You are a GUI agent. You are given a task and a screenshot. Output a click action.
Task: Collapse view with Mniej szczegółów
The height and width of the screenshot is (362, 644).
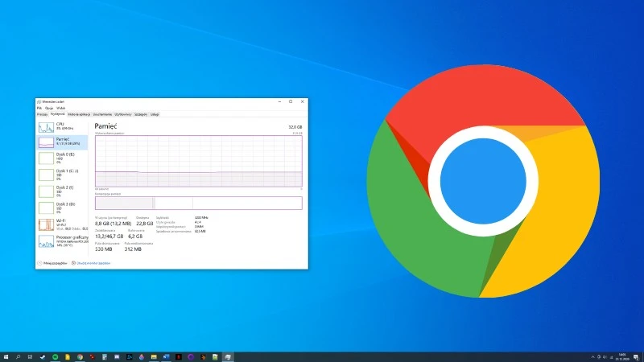(52, 263)
